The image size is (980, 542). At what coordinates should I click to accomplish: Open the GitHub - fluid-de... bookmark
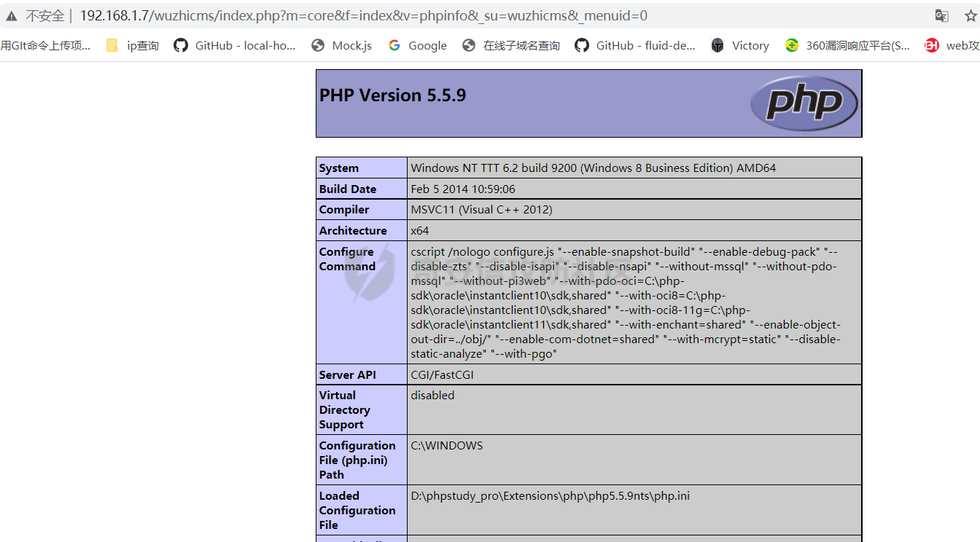tap(635, 45)
